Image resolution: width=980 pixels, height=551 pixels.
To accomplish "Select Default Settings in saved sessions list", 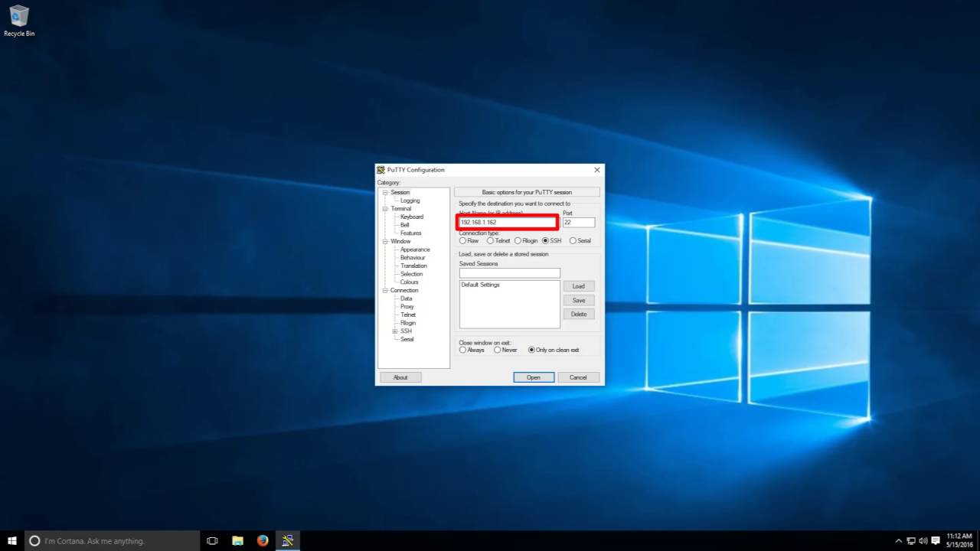I will tap(480, 285).
